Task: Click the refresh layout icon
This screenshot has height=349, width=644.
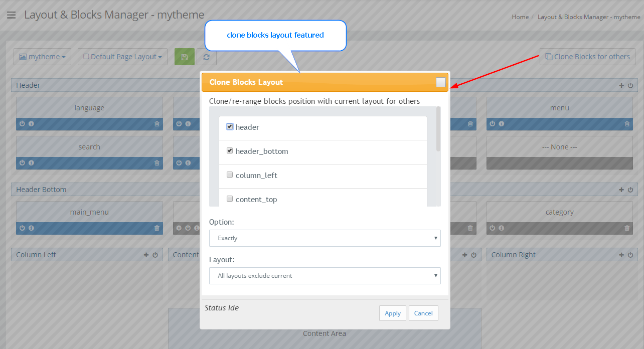Action: (207, 57)
